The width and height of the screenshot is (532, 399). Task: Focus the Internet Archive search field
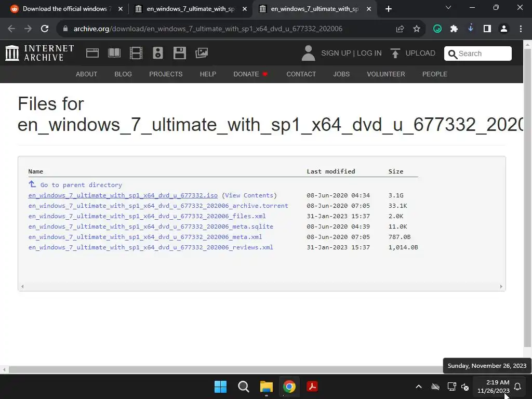[x=478, y=54]
